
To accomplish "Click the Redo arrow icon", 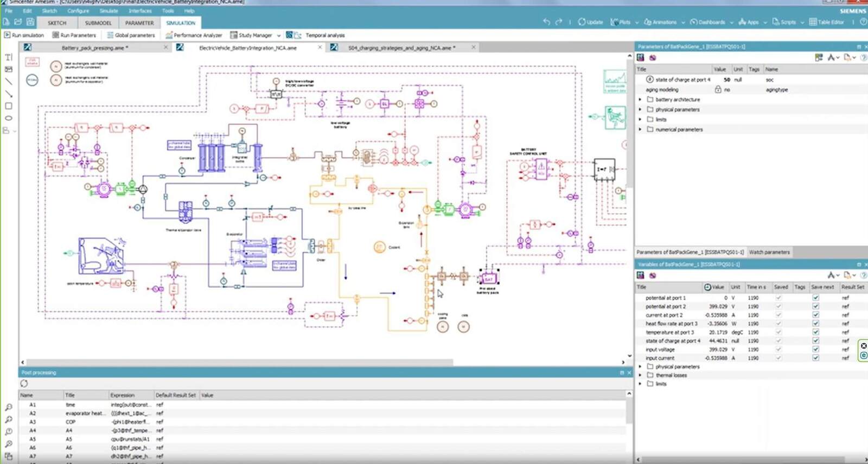I will (558, 22).
